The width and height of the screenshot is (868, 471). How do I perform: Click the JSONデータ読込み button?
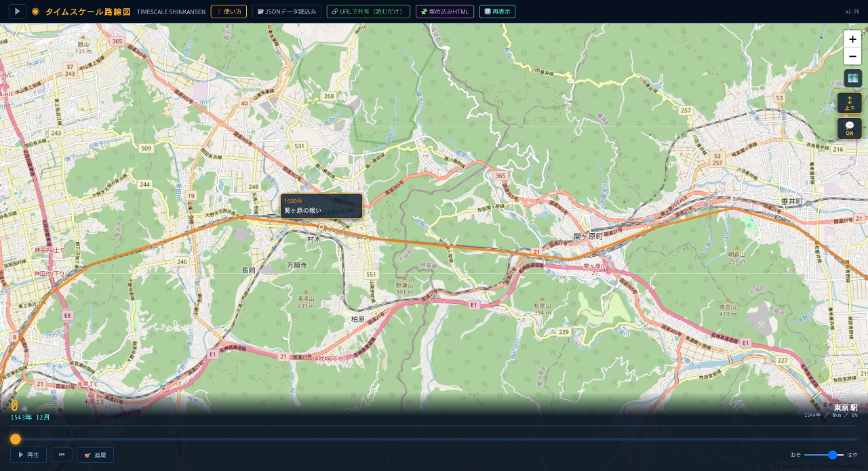click(x=287, y=12)
